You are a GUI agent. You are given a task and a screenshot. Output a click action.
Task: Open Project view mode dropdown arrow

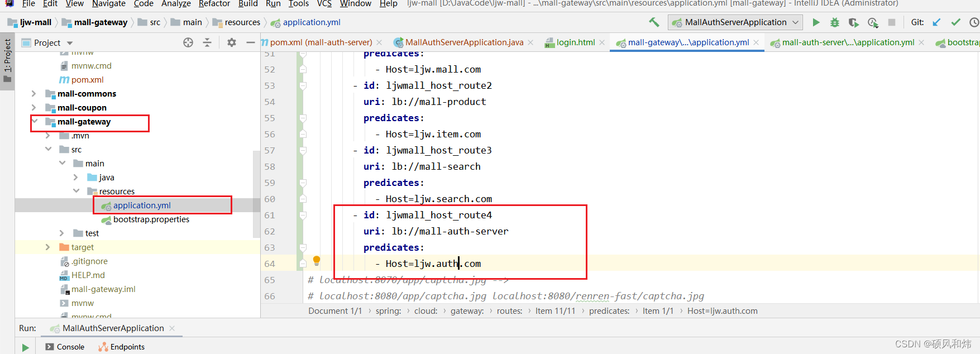(70, 43)
